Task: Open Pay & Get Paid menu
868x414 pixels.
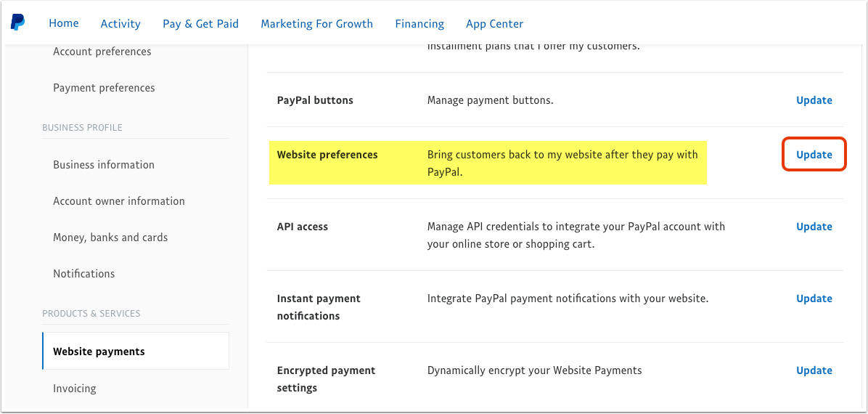Action: (201, 24)
